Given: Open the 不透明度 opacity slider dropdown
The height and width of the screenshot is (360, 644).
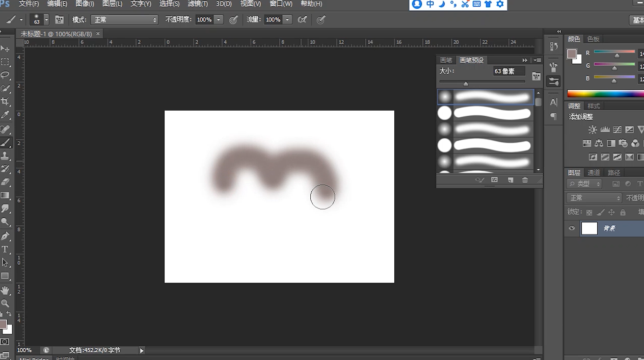Looking at the screenshot, I should [x=219, y=19].
